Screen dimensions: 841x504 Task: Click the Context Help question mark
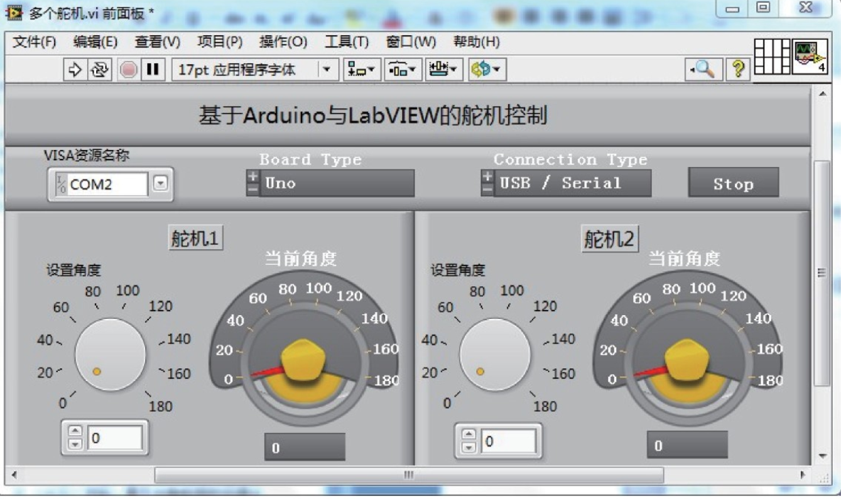739,69
